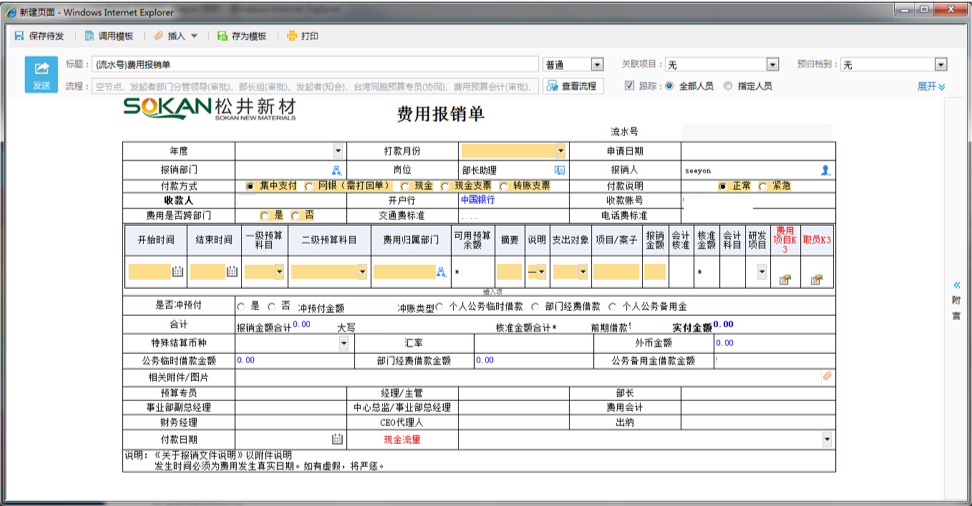The image size is (972, 506).
Task: Click the 打印 print icon
Action: 292,36
